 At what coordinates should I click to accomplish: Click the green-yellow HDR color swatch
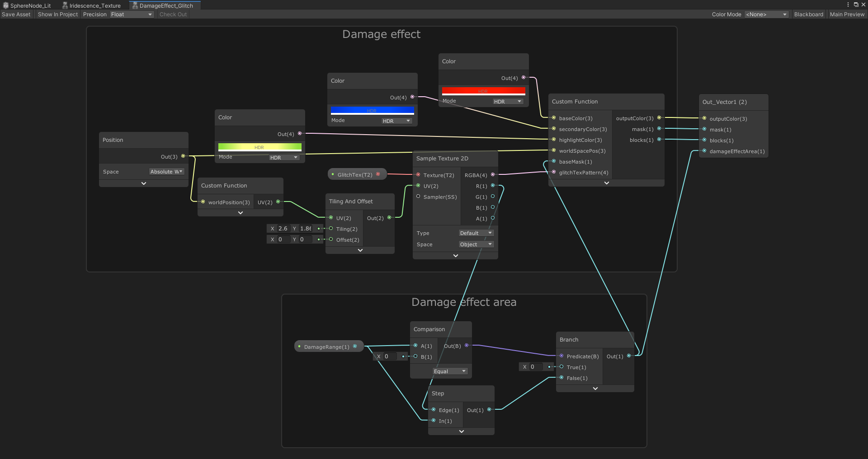click(259, 147)
